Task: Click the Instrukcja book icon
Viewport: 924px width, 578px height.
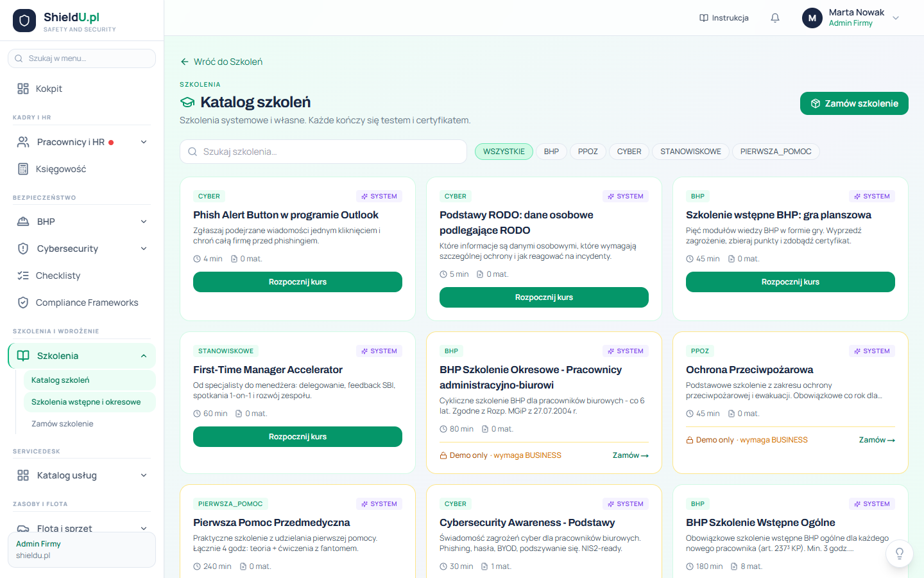Action: pos(704,18)
